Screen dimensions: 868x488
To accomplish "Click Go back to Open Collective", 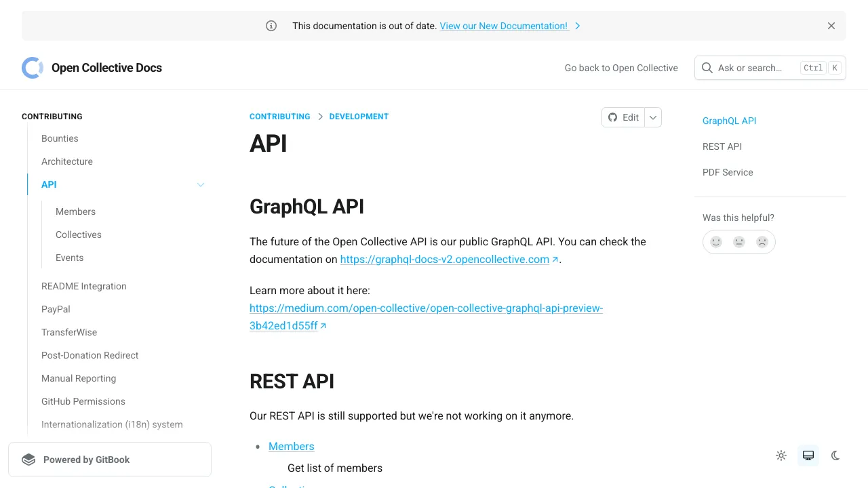I will [x=621, y=68].
